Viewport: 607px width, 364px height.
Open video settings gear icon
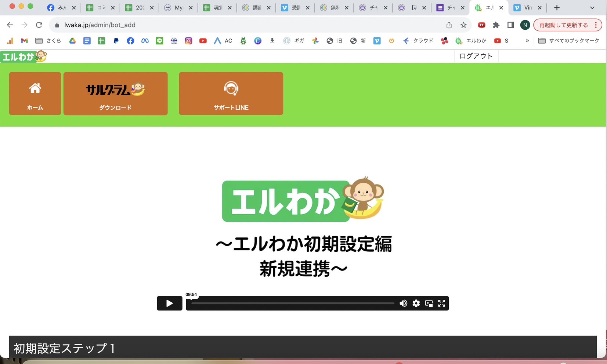tap(416, 303)
